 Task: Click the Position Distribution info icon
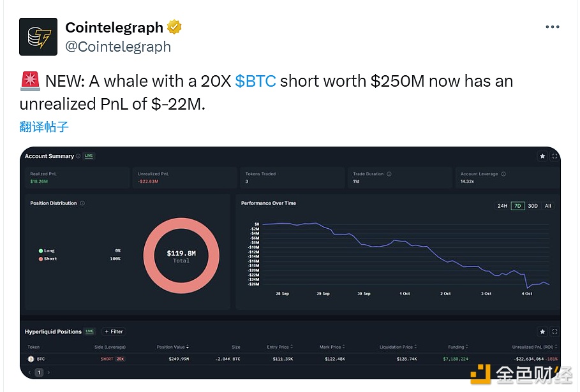(82, 203)
